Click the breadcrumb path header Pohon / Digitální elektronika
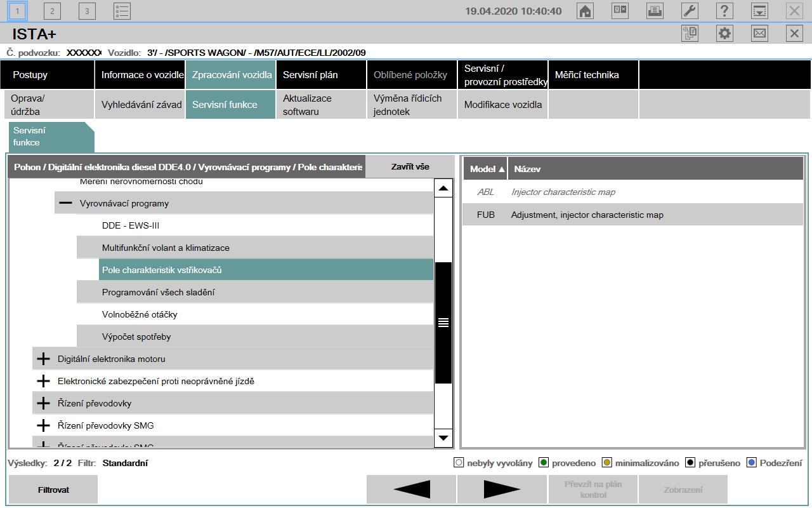 click(187, 167)
